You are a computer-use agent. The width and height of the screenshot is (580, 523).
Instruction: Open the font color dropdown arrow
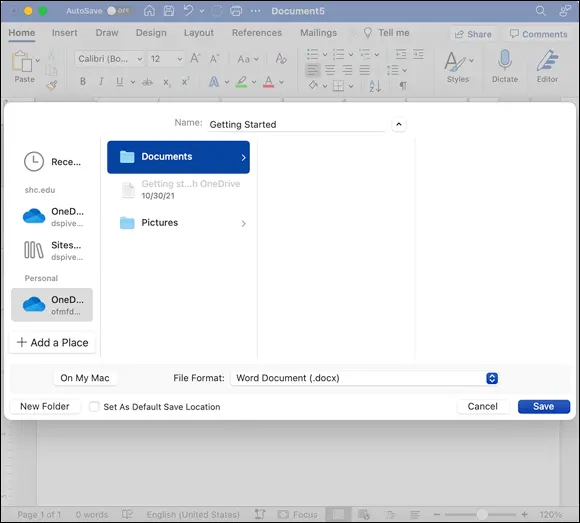[x=281, y=82]
